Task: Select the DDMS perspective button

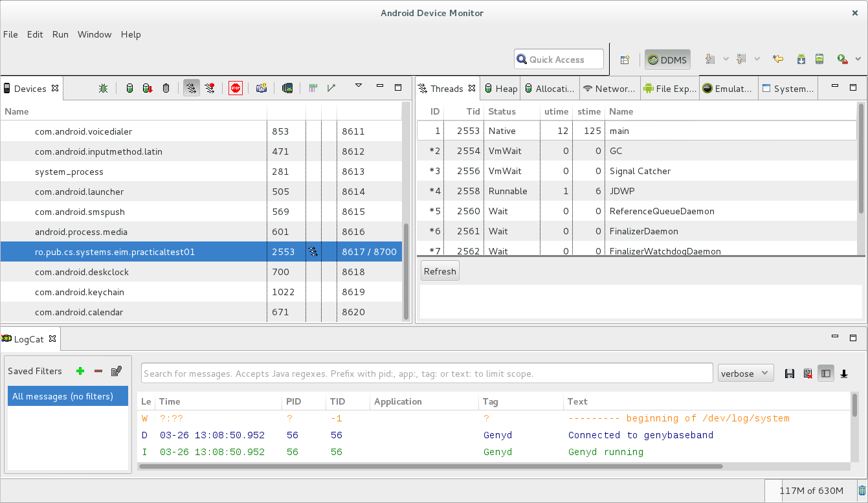Action: [667, 60]
